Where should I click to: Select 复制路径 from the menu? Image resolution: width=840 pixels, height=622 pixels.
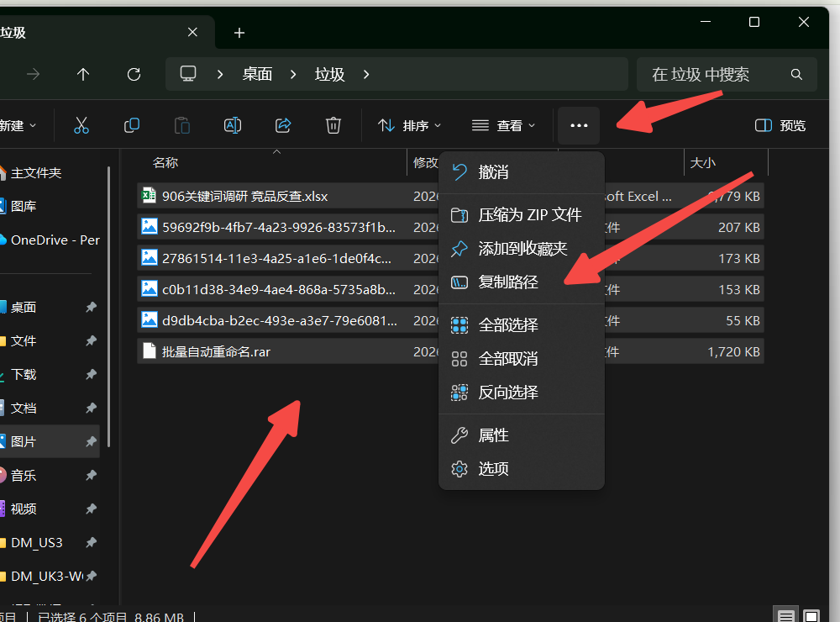pos(508,282)
